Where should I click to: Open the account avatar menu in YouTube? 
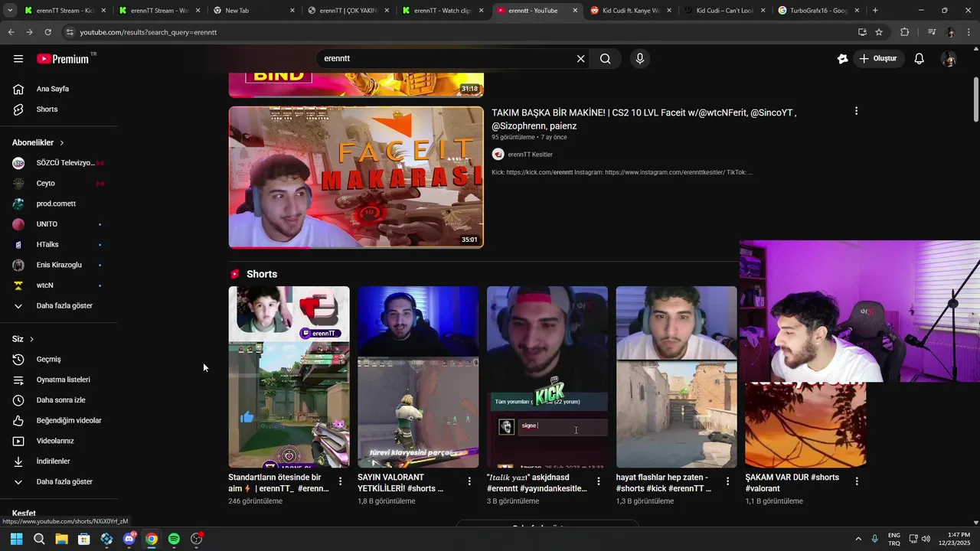point(949,59)
